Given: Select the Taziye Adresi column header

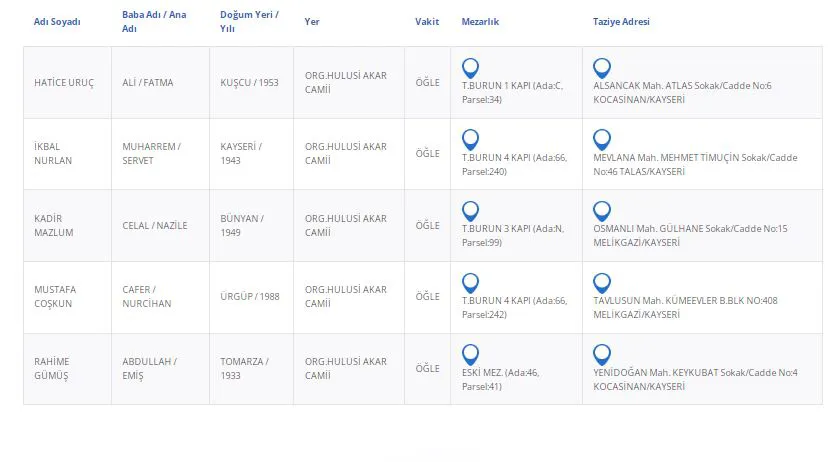Looking at the screenshot, I should point(621,21).
